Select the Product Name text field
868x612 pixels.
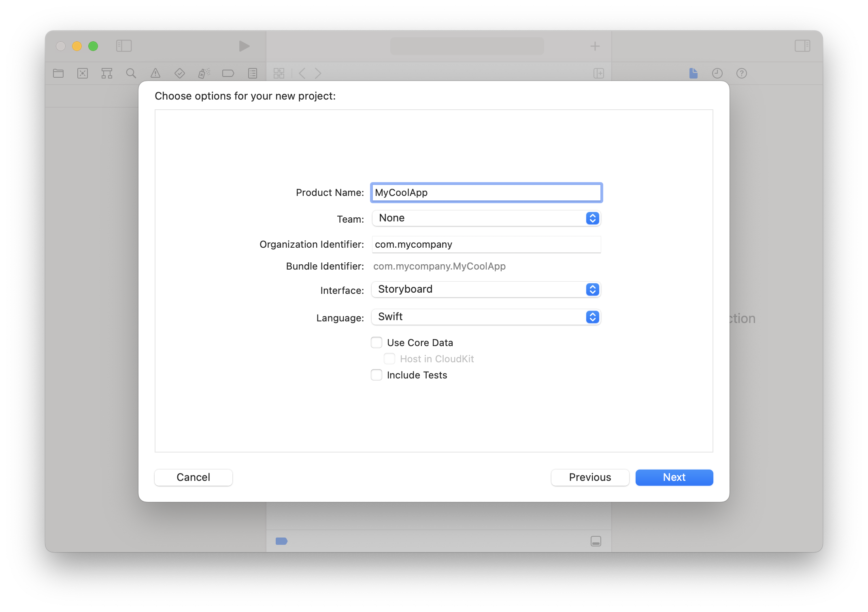click(x=485, y=193)
